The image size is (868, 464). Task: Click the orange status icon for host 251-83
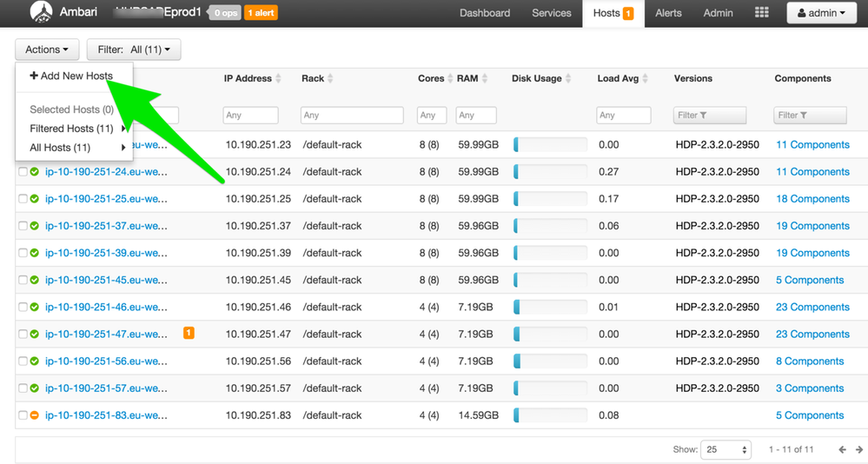pos(35,415)
